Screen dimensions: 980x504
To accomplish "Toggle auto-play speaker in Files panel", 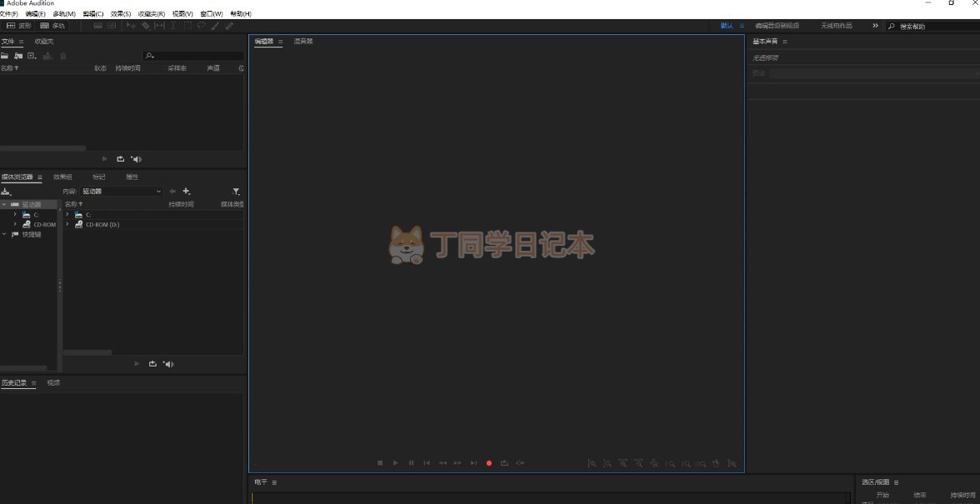I will click(137, 159).
